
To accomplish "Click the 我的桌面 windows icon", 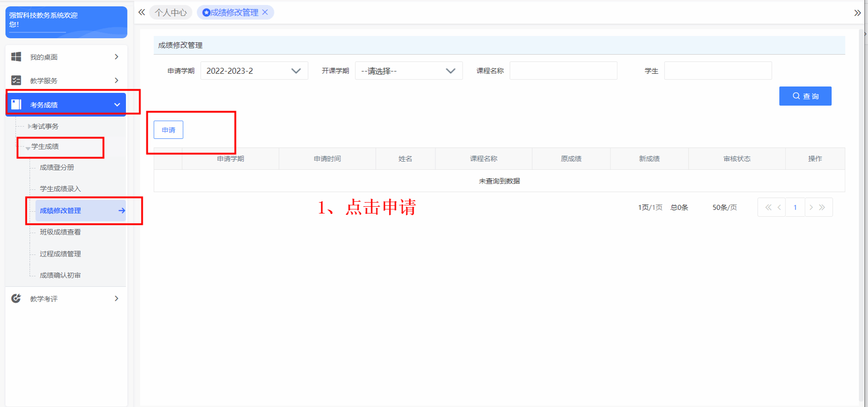I will point(16,57).
